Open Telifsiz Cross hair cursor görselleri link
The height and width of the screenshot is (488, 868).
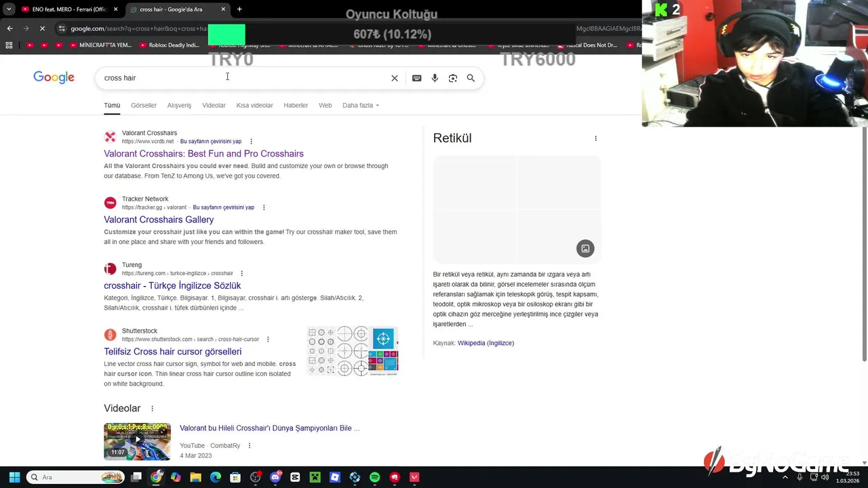(x=172, y=352)
